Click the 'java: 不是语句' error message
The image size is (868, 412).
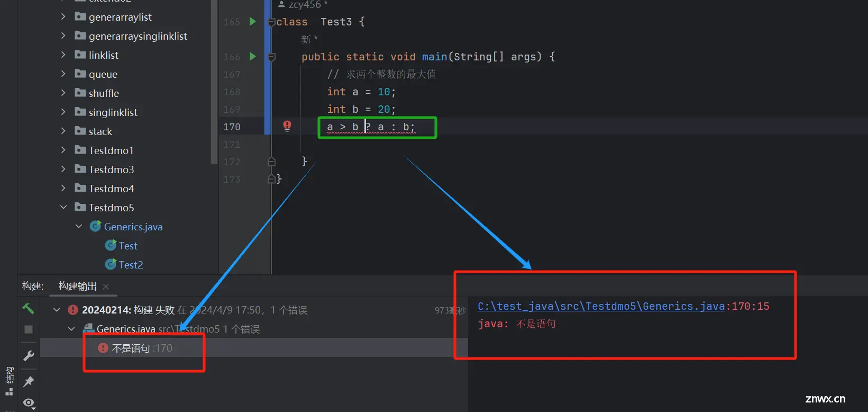point(517,324)
